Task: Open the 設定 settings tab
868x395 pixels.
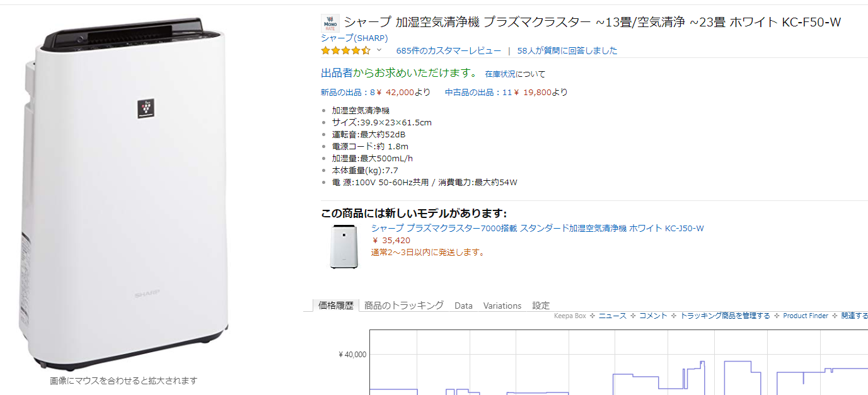Action: pos(541,306)
